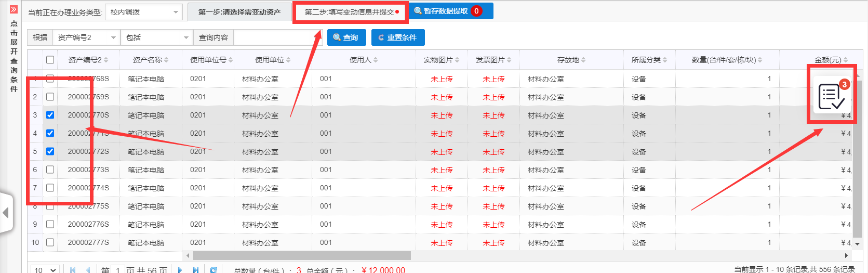Select 第一步:请选择需变动资产 tab
Screen dimensions: 868x273
point(239,12)
